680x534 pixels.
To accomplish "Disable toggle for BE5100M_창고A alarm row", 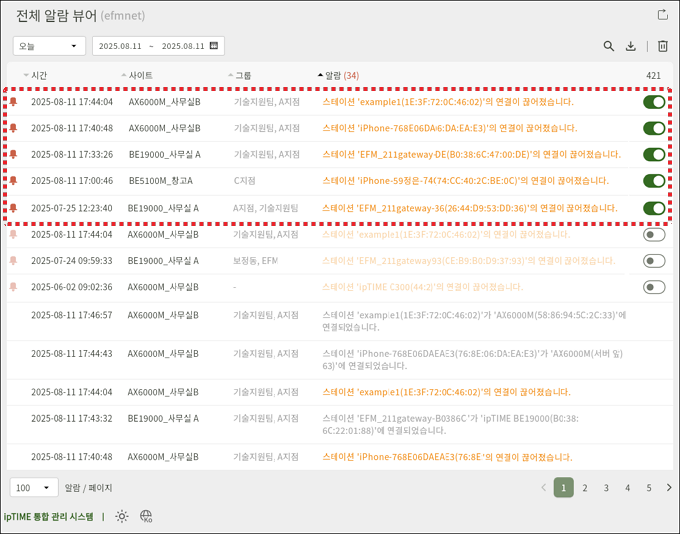I will (x=654, y=181).
